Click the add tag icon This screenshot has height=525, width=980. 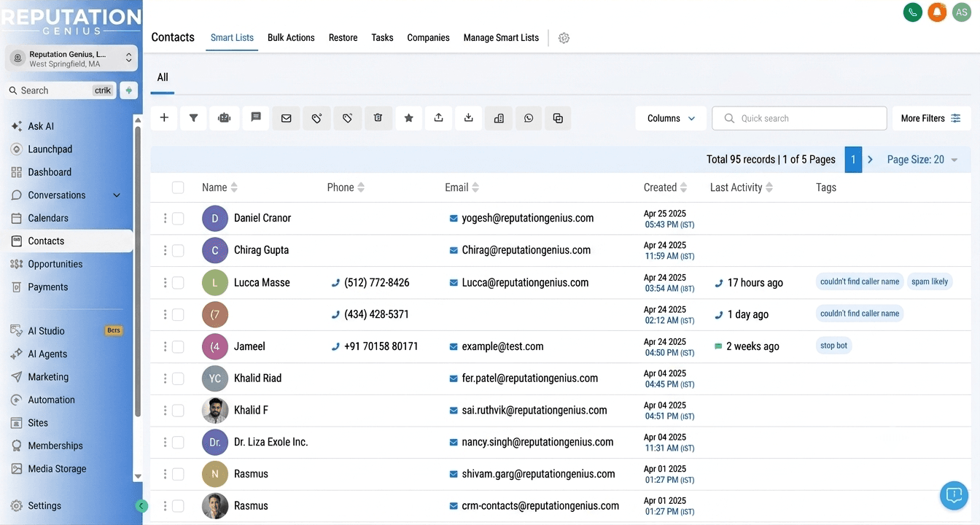click(316, 118)
